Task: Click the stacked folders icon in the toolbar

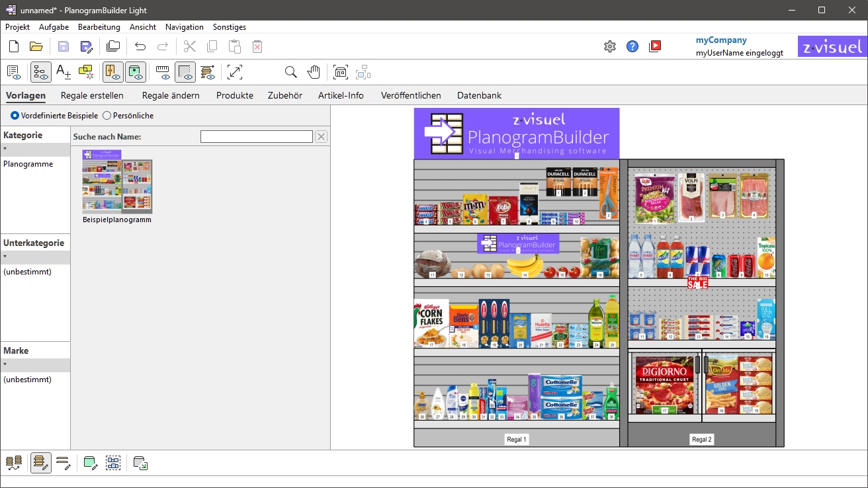Action: [x=113, y=46]
